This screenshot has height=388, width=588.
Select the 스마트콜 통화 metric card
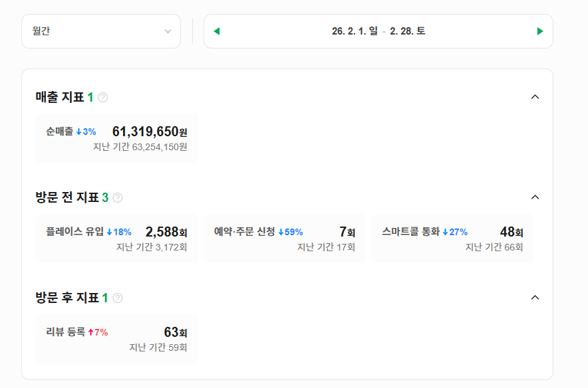pos(452,239)
